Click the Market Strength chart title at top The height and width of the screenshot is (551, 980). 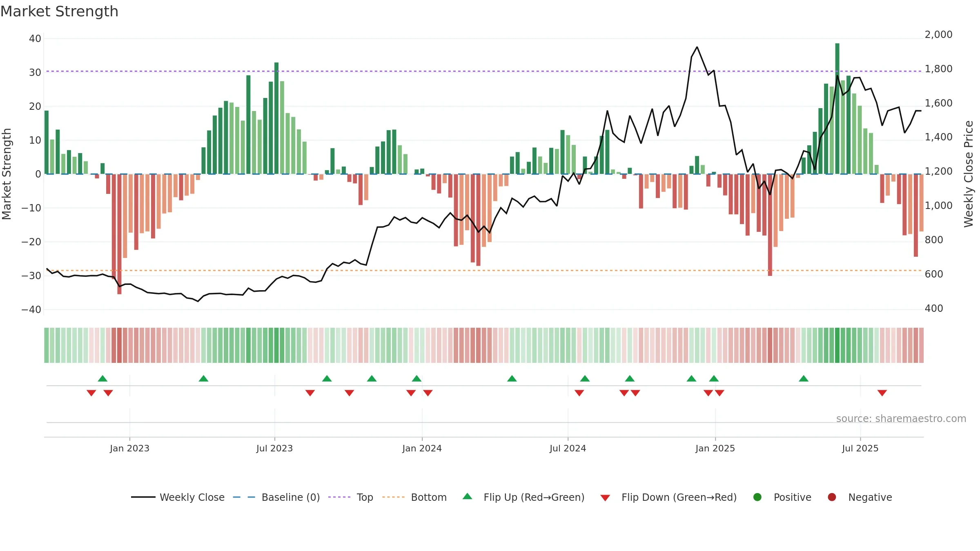pos(60,11)
